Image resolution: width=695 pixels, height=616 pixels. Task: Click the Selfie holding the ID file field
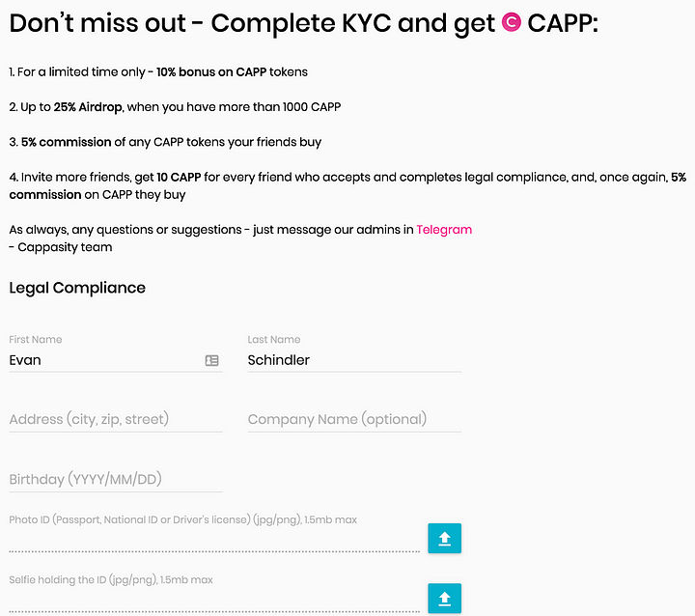pos(214,602)
